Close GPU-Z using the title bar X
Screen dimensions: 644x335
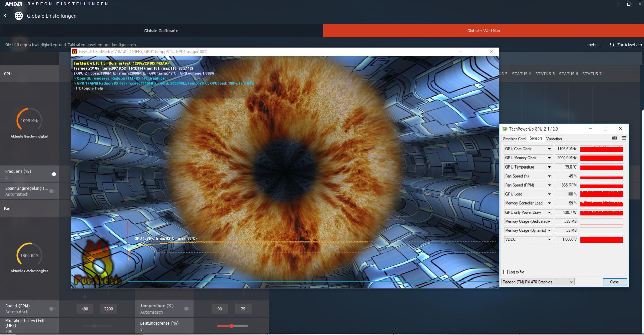(621, 129)
